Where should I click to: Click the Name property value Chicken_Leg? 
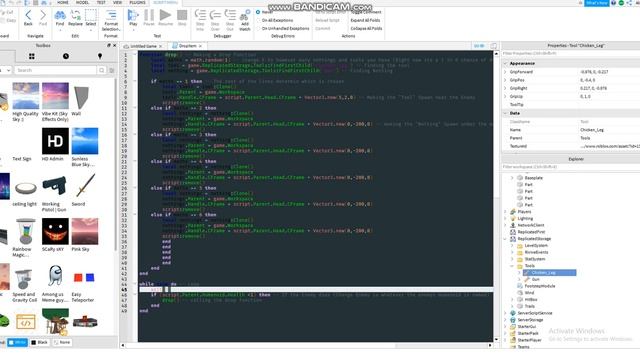[592, 130]
